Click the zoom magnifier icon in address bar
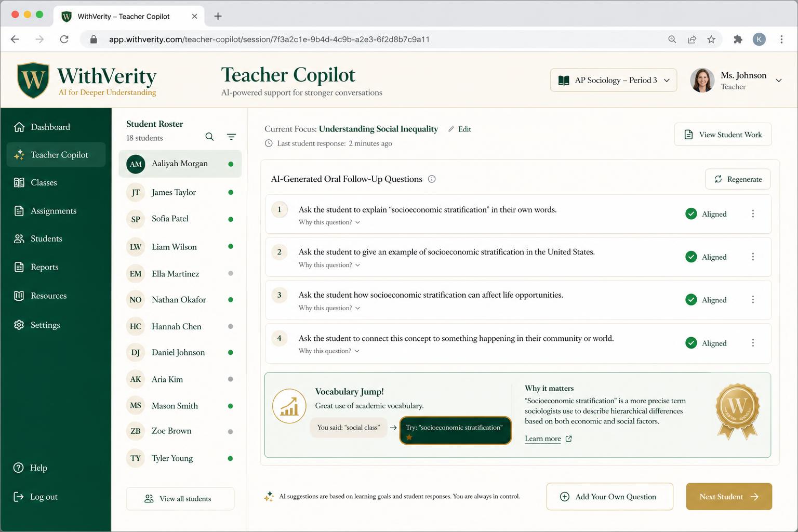Viewport: 798px width, 532px height. coord(672,39)
